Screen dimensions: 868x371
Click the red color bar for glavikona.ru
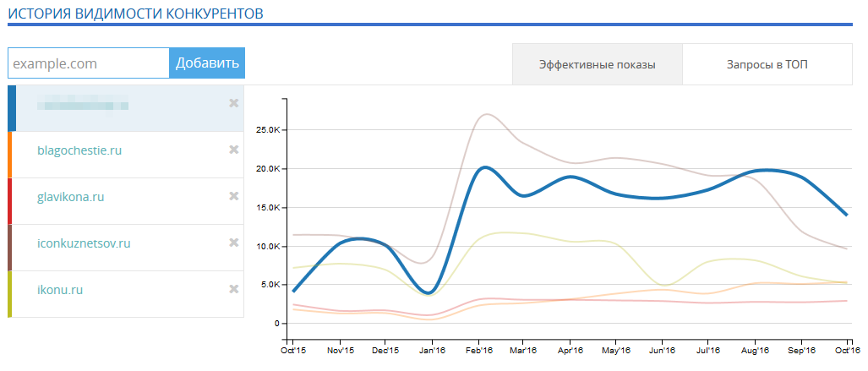pyautogui.click(x=10, y=201)
